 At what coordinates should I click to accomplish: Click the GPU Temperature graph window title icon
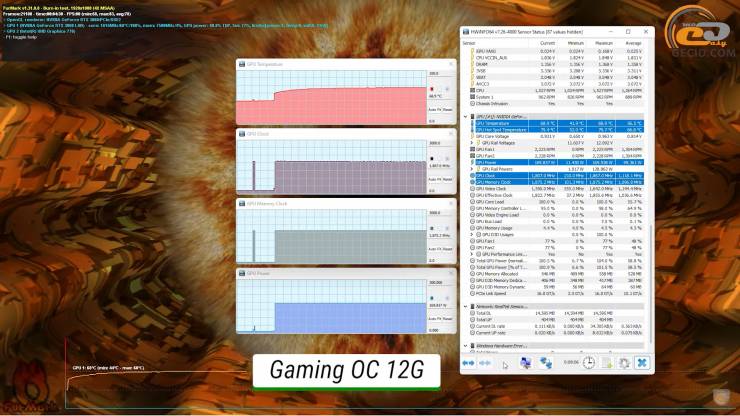coord(242,64)
